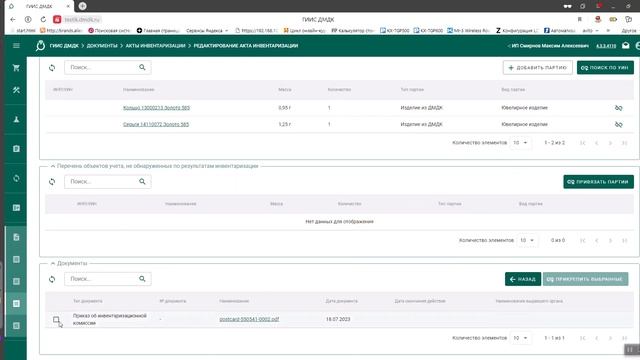Open page-size dropdown in top batches table
Image resolution: width=640 pixels, height=360 pixels.
(x=520, y=143)
